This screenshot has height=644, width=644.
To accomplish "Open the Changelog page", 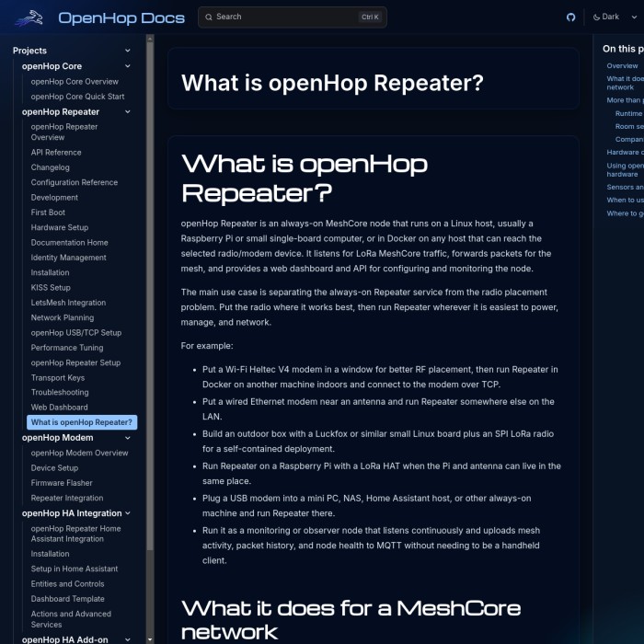I will [x=50, y=167].
